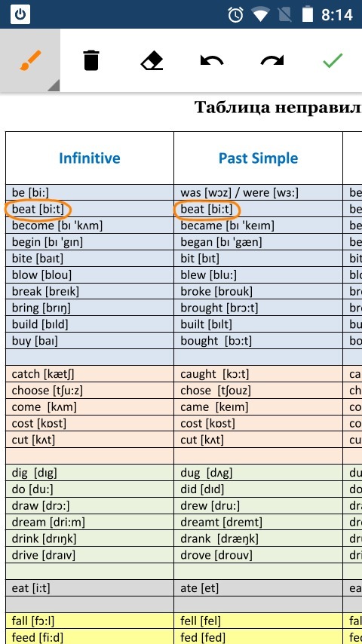
Task: Tap the Past Simple column header
Action: [x=258, y=158]
